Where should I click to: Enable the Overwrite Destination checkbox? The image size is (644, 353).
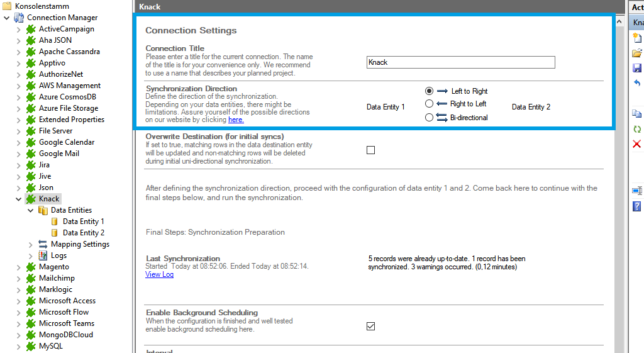pyautogui.click(x=370, y=150)
